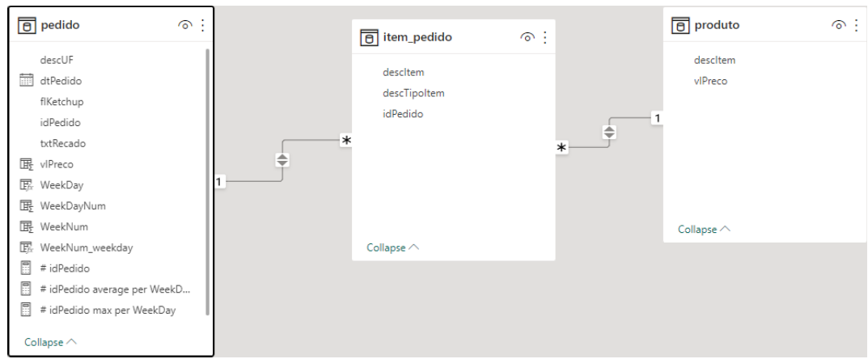Click calculated column icon next to WeekDay
This screenshot has height=359, width=868.
point(26,184)
